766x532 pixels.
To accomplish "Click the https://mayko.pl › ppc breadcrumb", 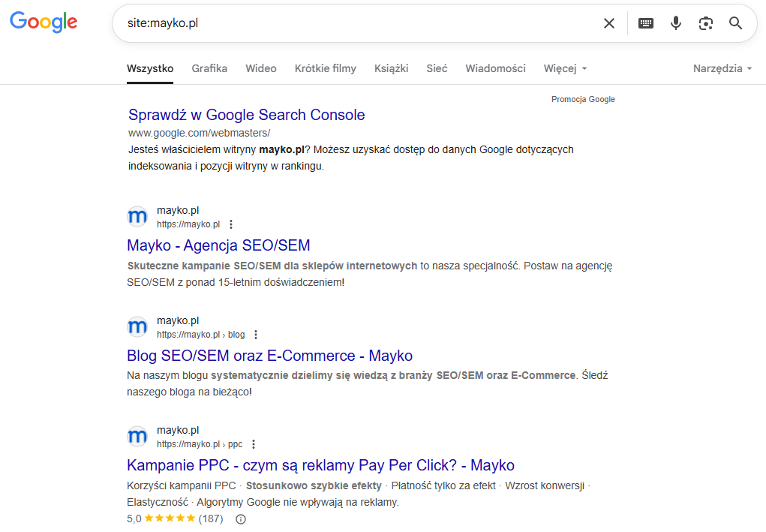I will pyautogui.click(x=200, y=444).
